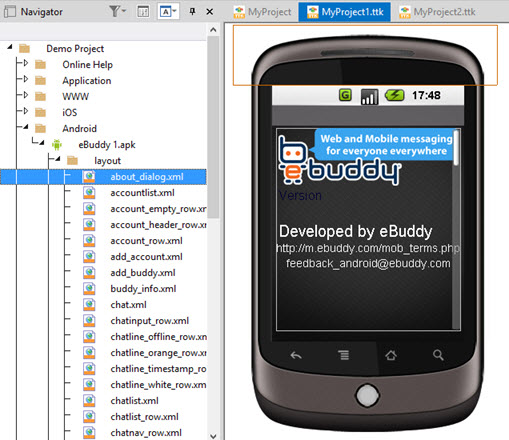The height and width of the screenshot is (440, 509).
Task: Expand the iOS folder
Action: (26, 111)
